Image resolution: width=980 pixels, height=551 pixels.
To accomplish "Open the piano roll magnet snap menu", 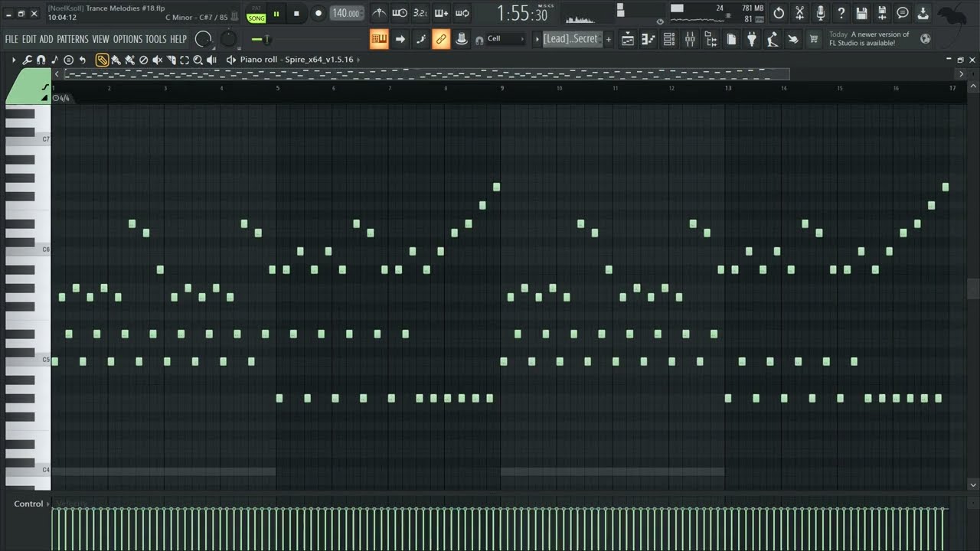I will coord(41,60).
